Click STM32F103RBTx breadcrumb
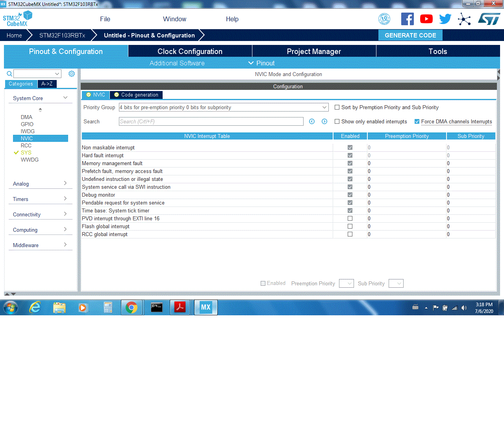 (x=62, y=35)
